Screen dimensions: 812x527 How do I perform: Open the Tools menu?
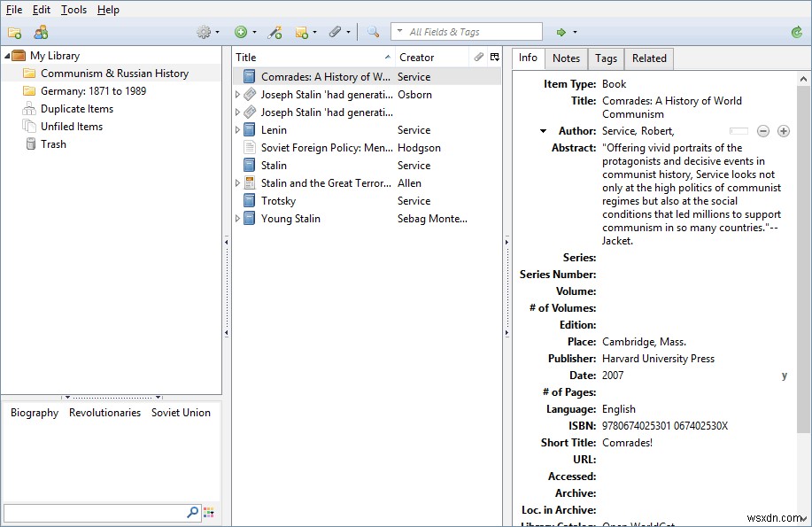(x=73, y=10)
